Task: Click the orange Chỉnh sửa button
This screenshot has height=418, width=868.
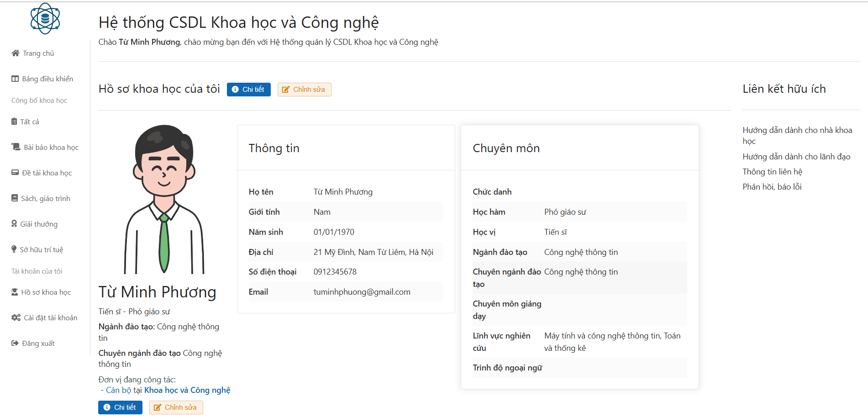Action: click(304, 89)
